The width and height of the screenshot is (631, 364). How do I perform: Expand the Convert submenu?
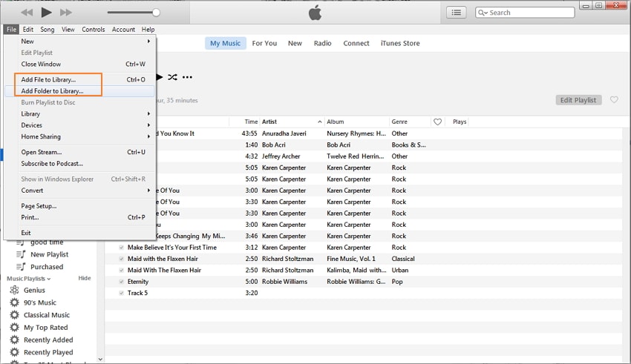[x=148, y=191]
